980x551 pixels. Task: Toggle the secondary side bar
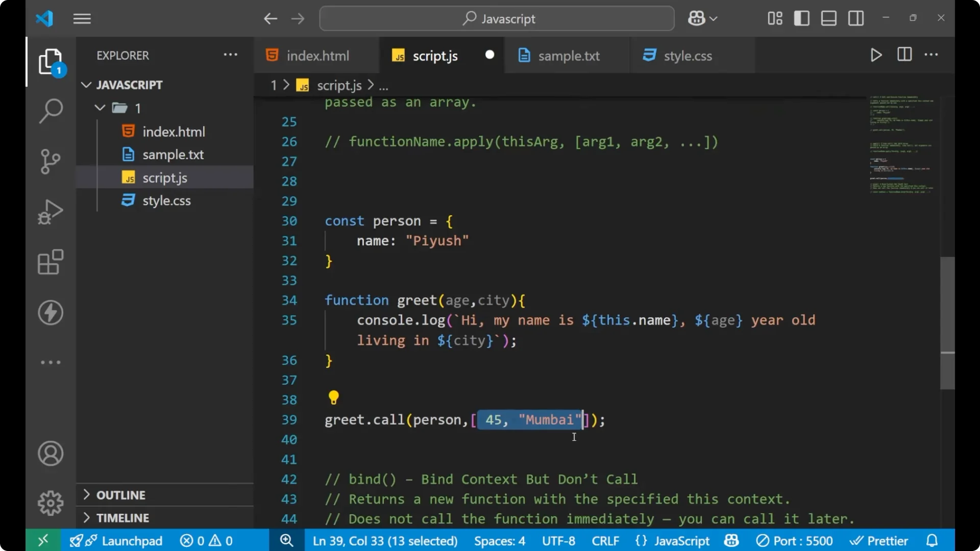855,18
